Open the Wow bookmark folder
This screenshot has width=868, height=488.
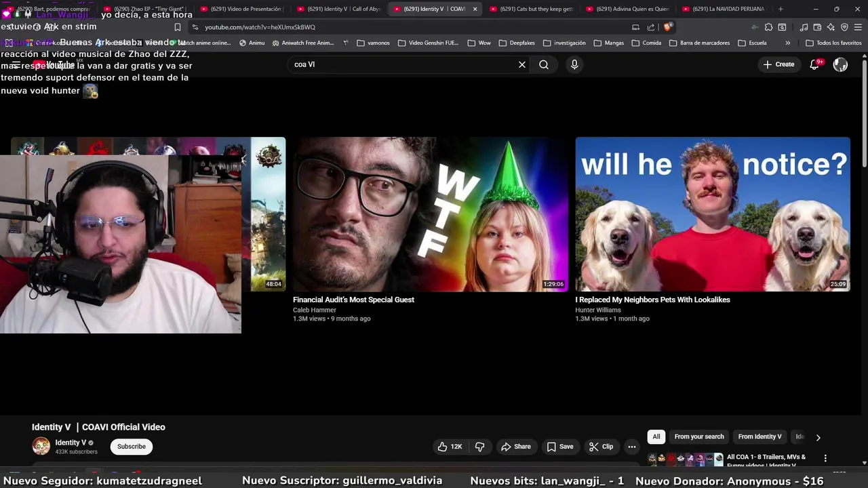(479, 43)
